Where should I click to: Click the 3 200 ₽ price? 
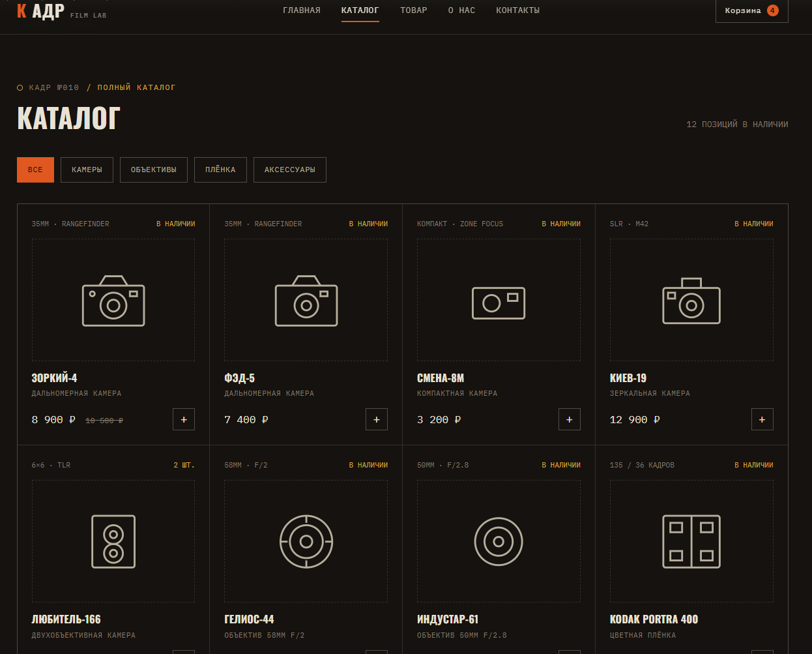[x=439, y=420]
